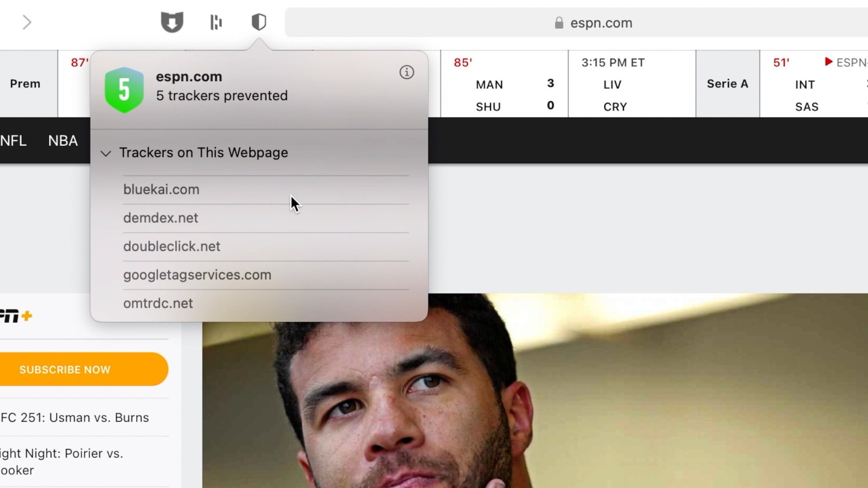Select the Serie A league label
Image resolution: width=868 pixels, height=488 pixels.
(727, 84)
